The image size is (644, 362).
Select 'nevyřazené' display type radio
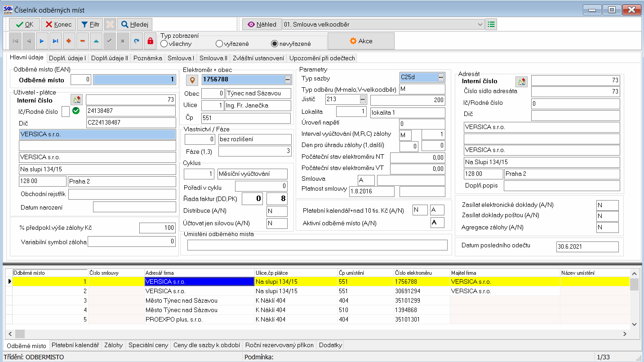291,44
